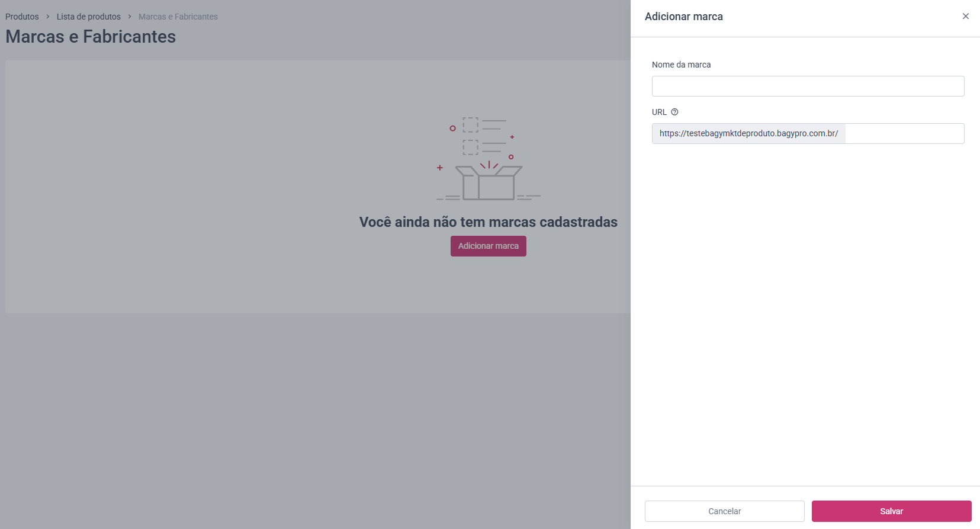The width and height of the screenshot is (980, 529).
Task: Close the Adicionar marca panel
Action: [966, 16]
